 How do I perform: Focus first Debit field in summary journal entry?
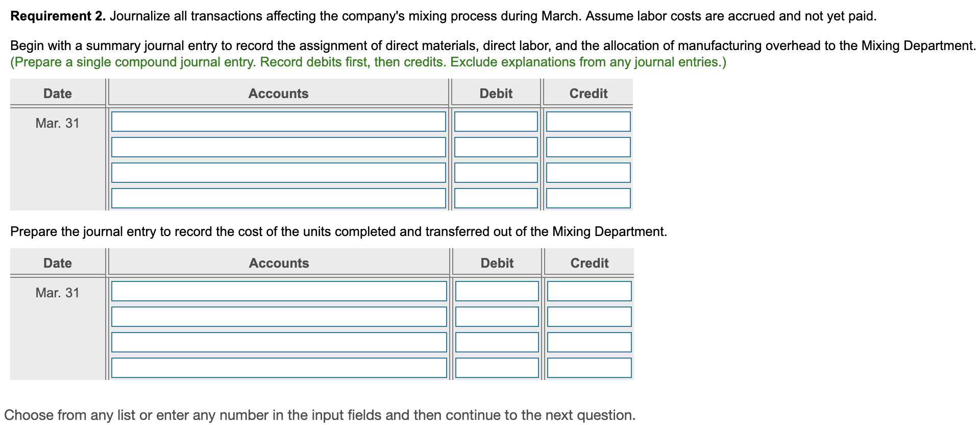(x=496, y=122)
